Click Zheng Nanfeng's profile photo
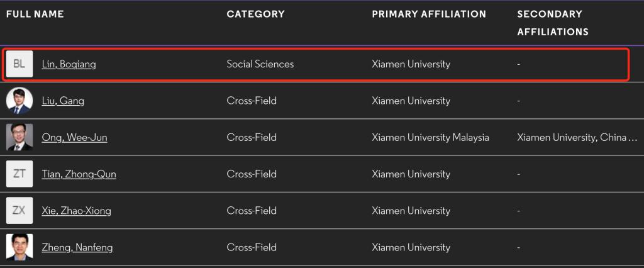Viewport: 644px width, 268px height. tap(19, 247)
